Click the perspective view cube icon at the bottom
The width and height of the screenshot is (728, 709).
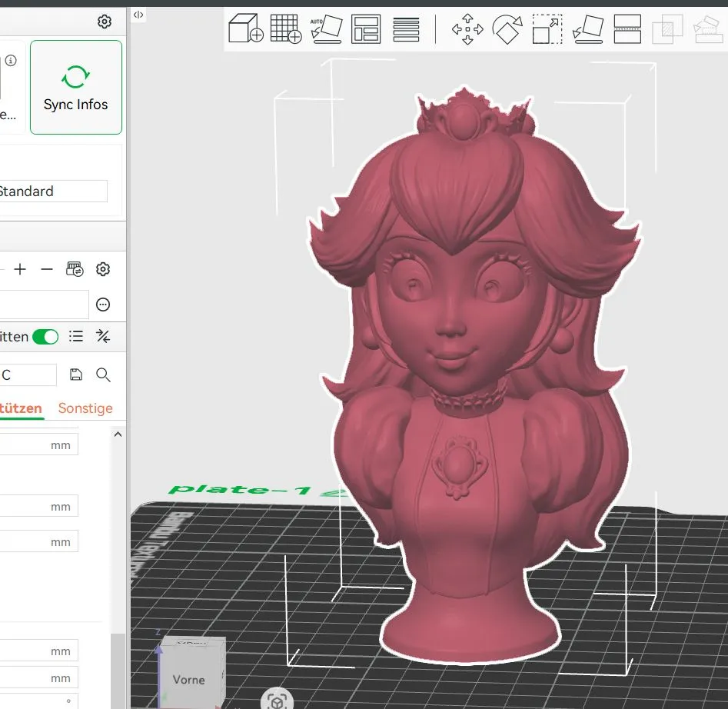tap(278, 701)
